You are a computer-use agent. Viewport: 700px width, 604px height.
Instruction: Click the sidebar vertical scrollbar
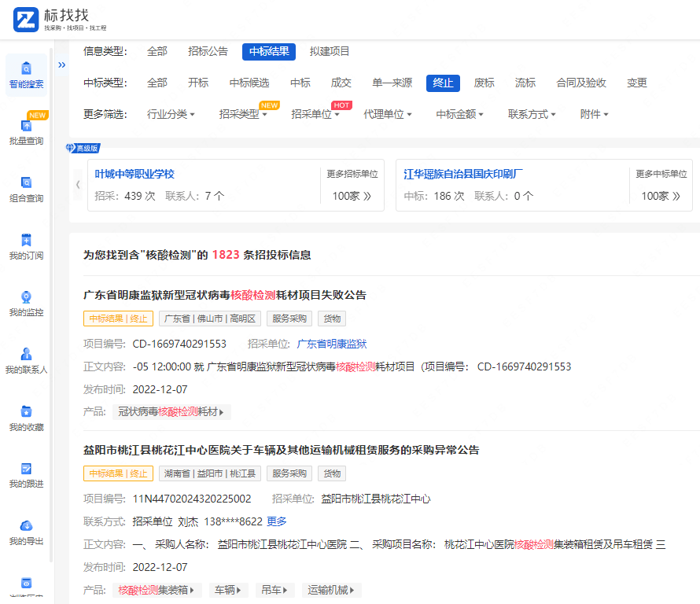click(x=51, y=304)
